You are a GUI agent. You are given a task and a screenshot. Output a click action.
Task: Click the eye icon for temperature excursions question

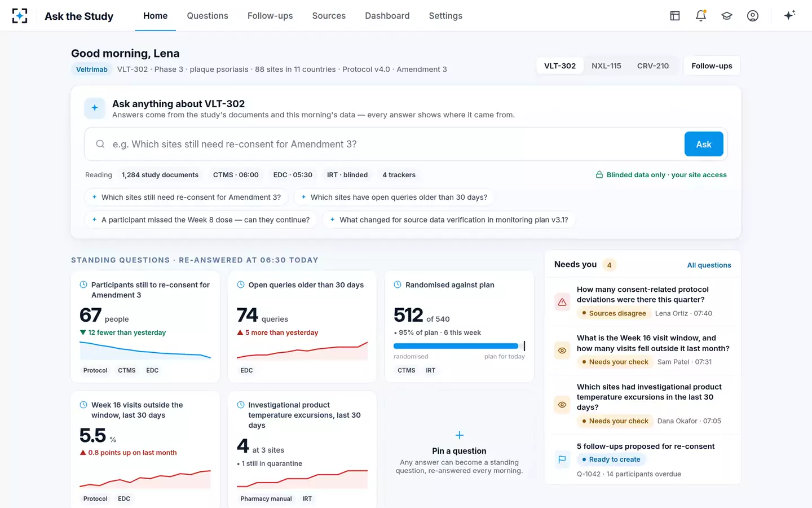pos(562,405)
